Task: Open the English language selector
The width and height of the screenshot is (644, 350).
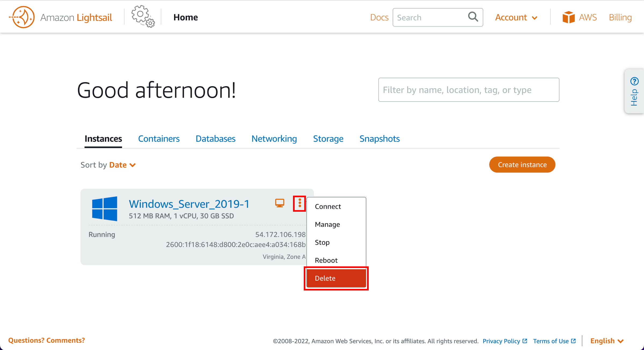Action: pyautogui.click(x=607, y=341)
